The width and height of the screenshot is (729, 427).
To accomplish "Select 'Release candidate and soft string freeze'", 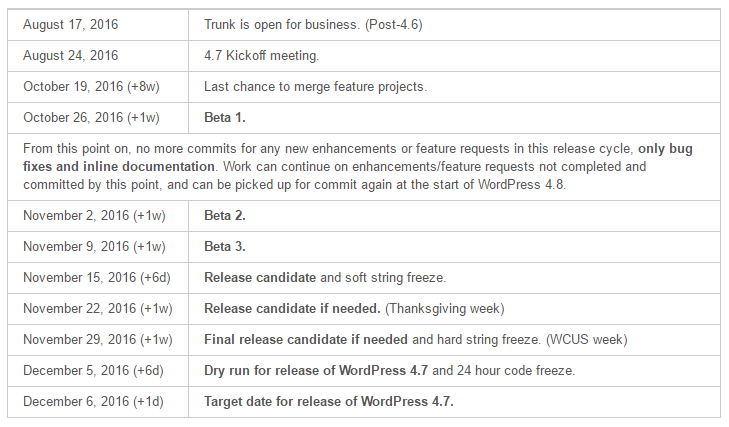I will (x=325, y=278).
